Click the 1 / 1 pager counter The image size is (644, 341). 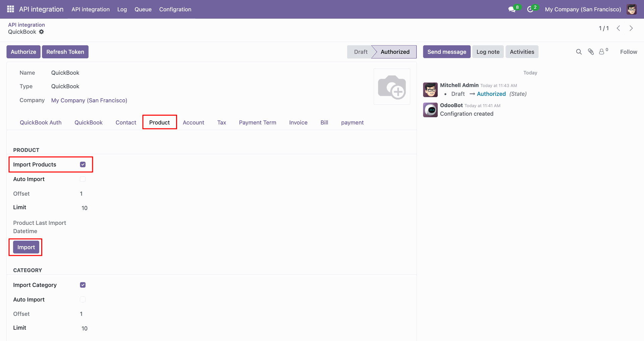pos(604,28)
